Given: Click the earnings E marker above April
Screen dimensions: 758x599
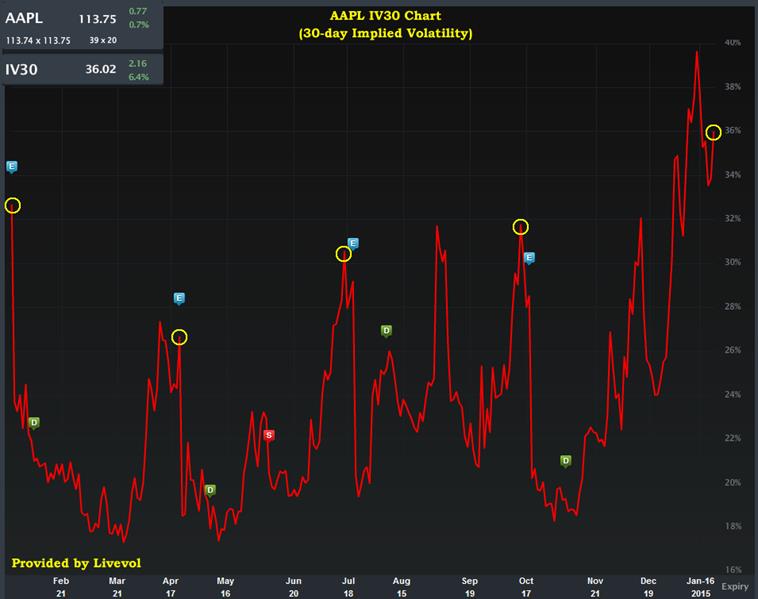Looking at the screenshot, I should pyautogui.click(x=179, y=298).
